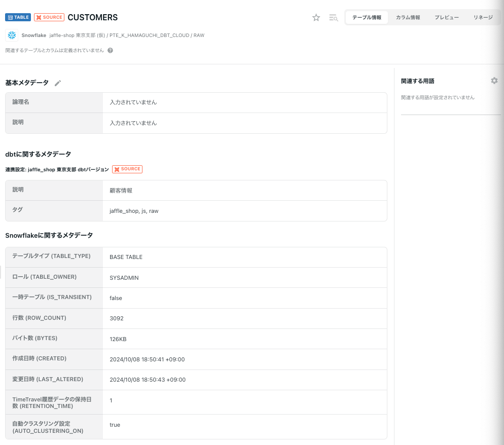Click the SOURCE badge next to title
Image resolution: width=504 pixels, height=445 pixels.
point(49,17)
